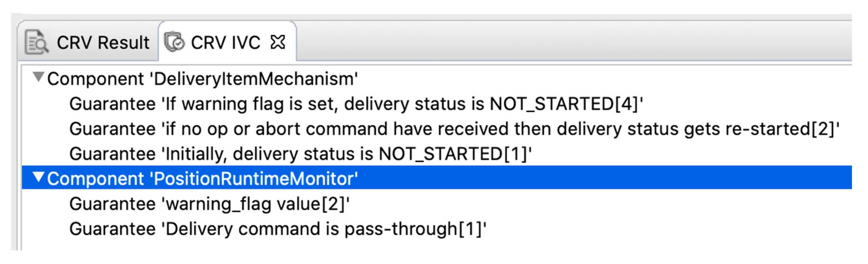868x264 pixels.
Task: Click the CRV Result magnifier document icon
Action: pos(36,42)
